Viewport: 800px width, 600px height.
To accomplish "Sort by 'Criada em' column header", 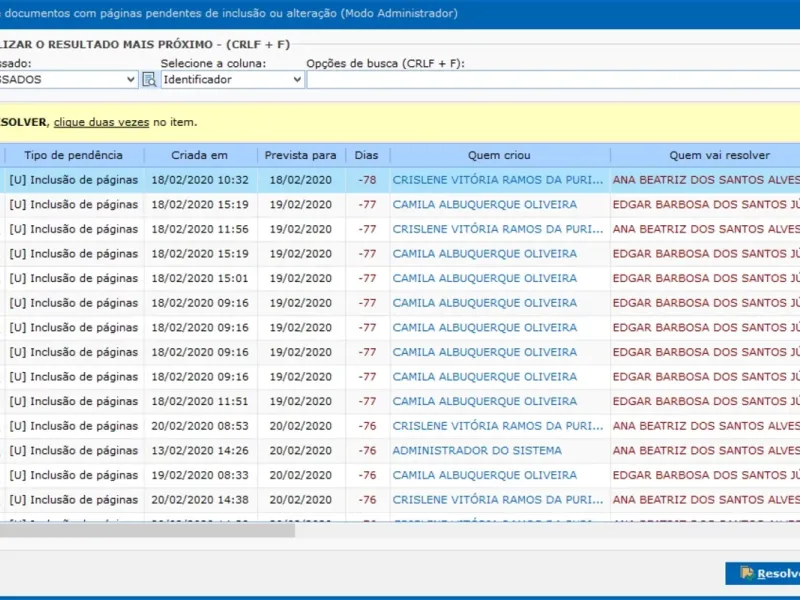I will 199,155.
